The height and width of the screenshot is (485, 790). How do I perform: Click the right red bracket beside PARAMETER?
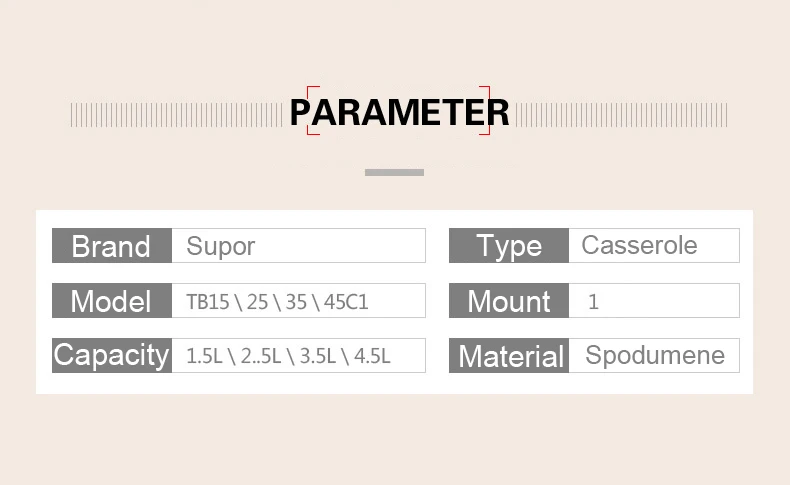[x=484, y=111]
